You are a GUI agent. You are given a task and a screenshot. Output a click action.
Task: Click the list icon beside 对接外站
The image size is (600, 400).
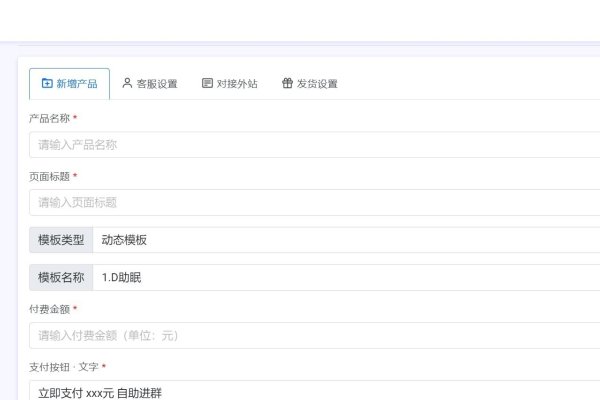tap(207, 84)
